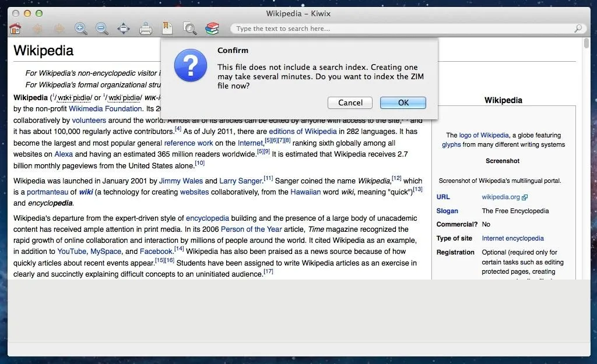Viewport: 597px width, 364px height.
Task: Follow the YouTube link
Action: 72,252
